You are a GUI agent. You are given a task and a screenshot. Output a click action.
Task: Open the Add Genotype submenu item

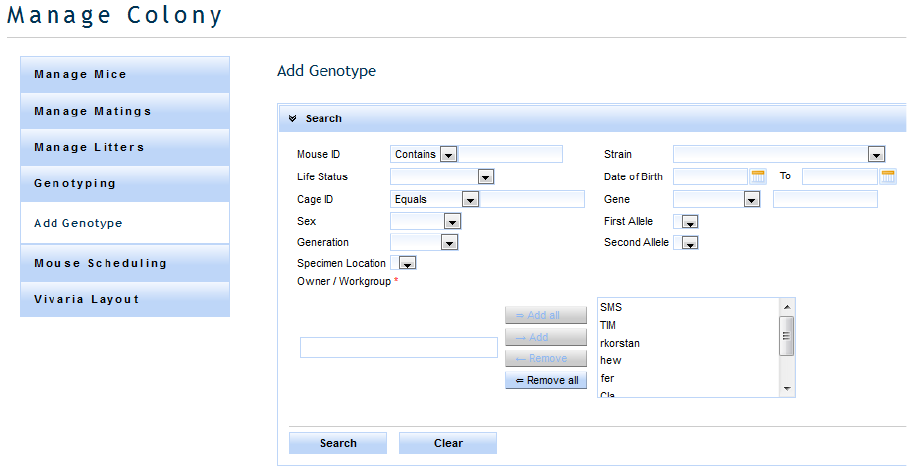point(125,223)
